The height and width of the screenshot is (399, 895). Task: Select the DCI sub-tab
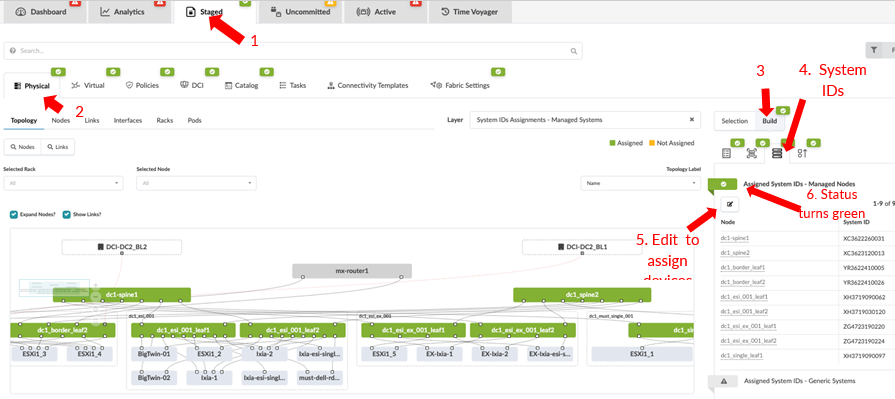tap(192, 86)
